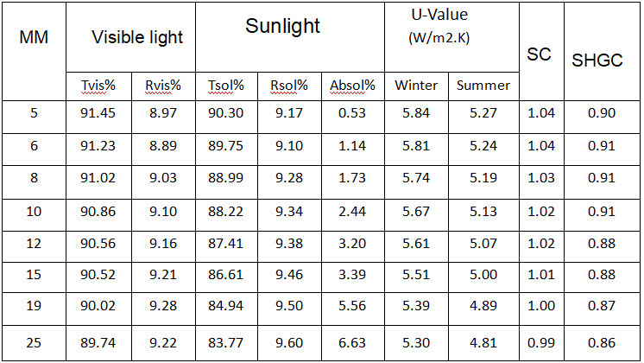Click the U-Value (W/m2.K) header
The image size is (644, 363).
click(451, 37)
